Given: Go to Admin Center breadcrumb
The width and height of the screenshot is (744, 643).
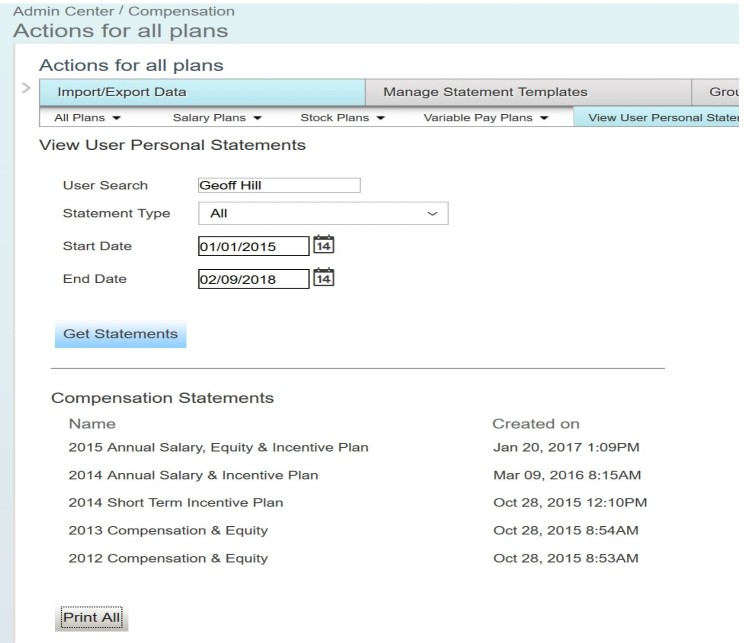Looking at the screenshot, I should (63, 11).
